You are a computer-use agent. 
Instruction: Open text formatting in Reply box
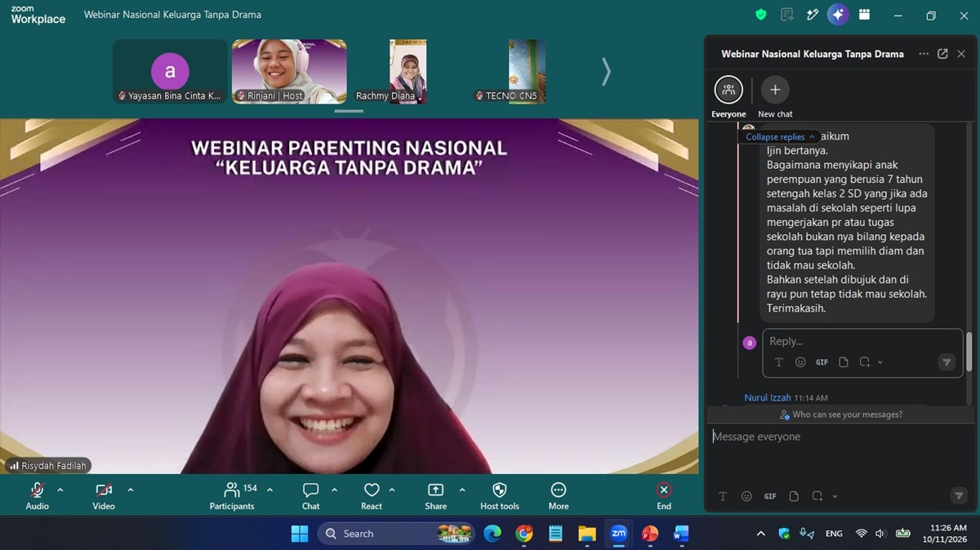[x=778, y=362]
